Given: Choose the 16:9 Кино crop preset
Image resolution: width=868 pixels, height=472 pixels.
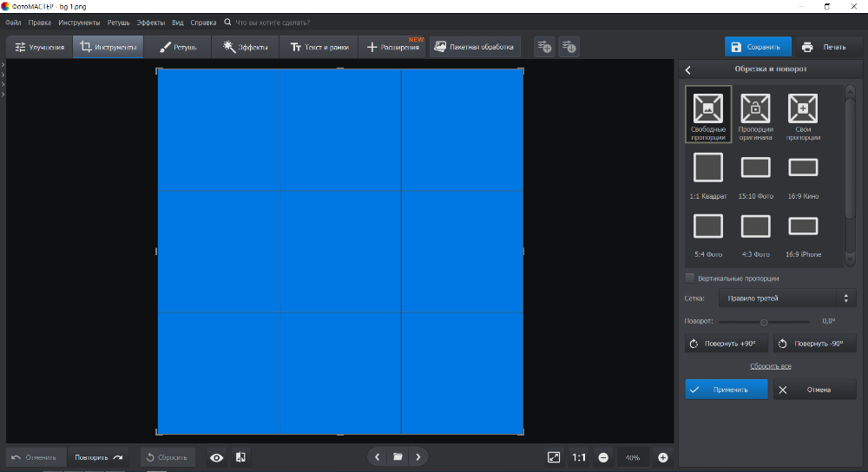Looking at the screenshot, I should [x=802, y=167].
